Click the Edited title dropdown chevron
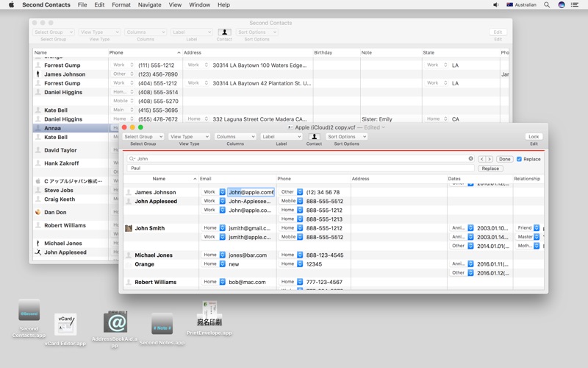 pos(383,127)
